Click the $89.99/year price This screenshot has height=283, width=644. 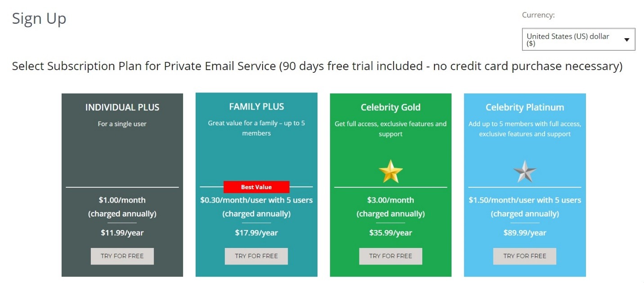click(x=525, y=233)
